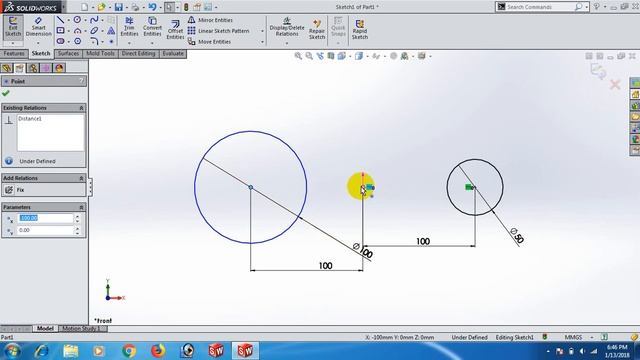Click the Undo icon
The height and width of the screenshot is (360, 640).
tap(152, 7)
